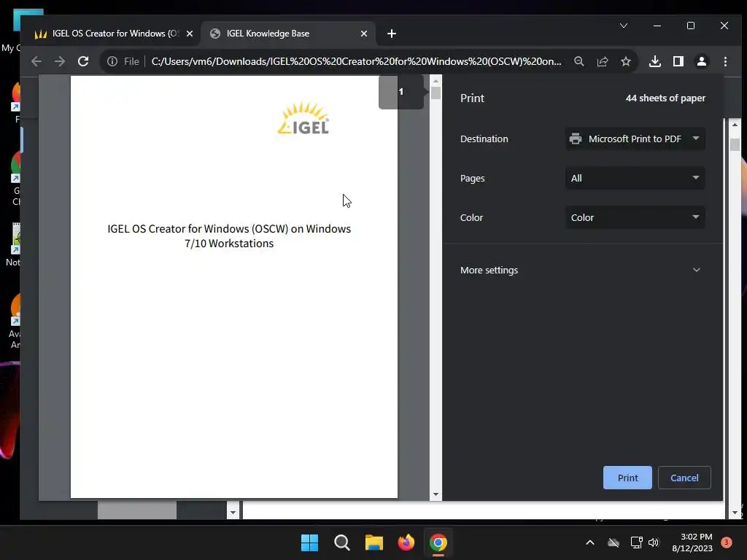Open the zoom magnifier icon in address bar
The width and height of the screenshot is (747, 560).
pos(578,61)
